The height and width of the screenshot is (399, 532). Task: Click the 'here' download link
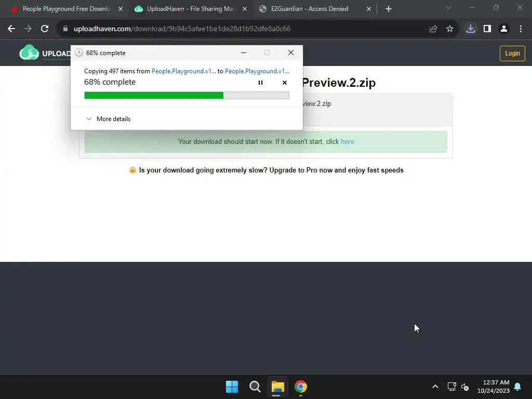347,141
